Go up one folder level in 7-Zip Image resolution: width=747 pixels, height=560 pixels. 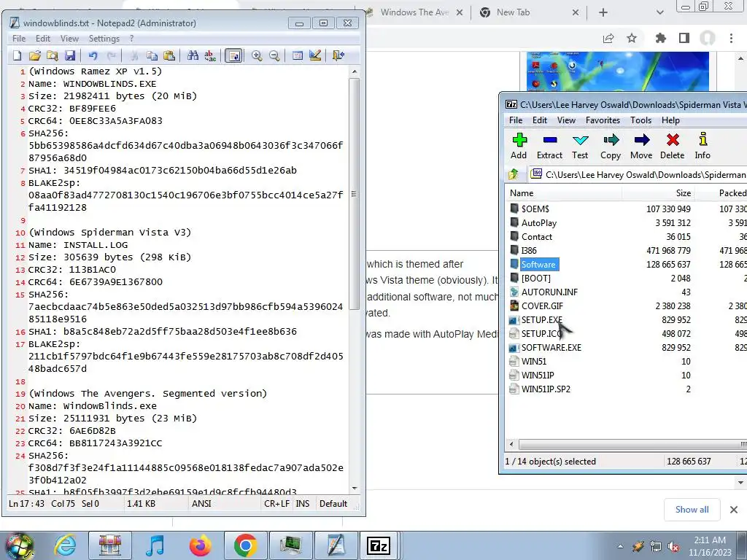(514, 174)
